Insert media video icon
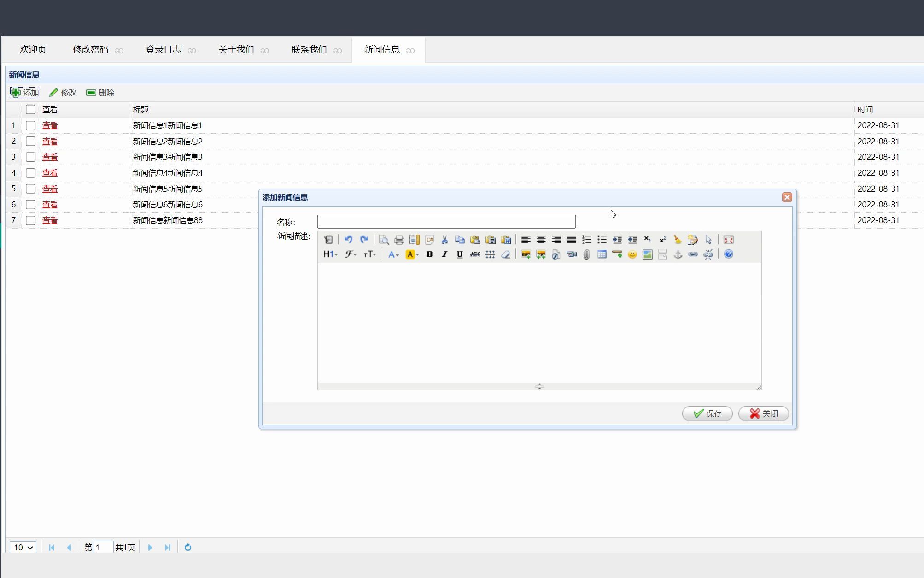The image size is (924, 578). tap(571, 254)
